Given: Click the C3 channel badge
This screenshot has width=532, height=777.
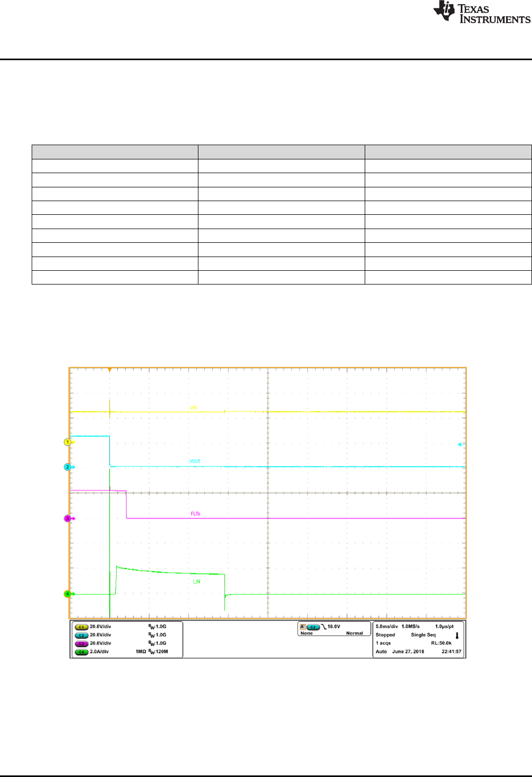Looking at the screenshot, I should pos(81,643).
